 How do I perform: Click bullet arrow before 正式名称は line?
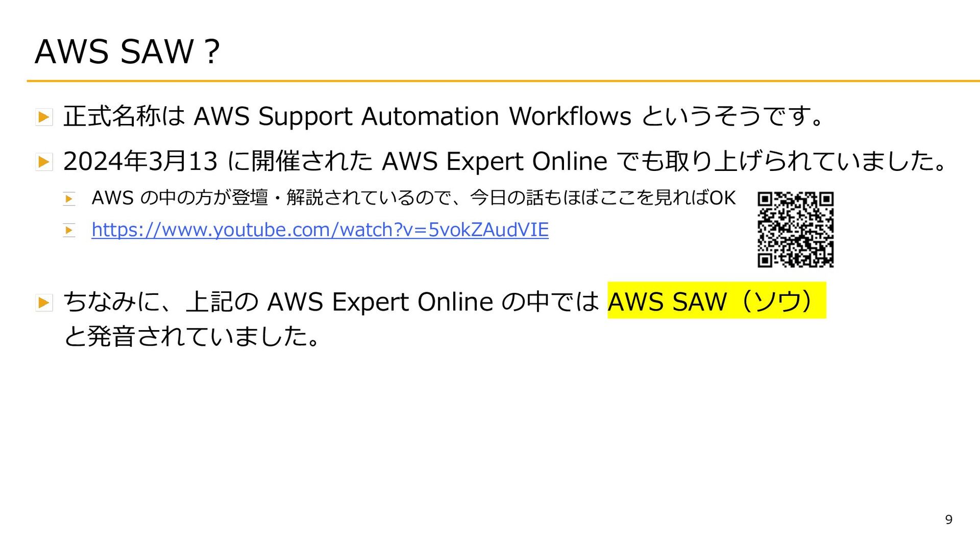click(44, 117)
